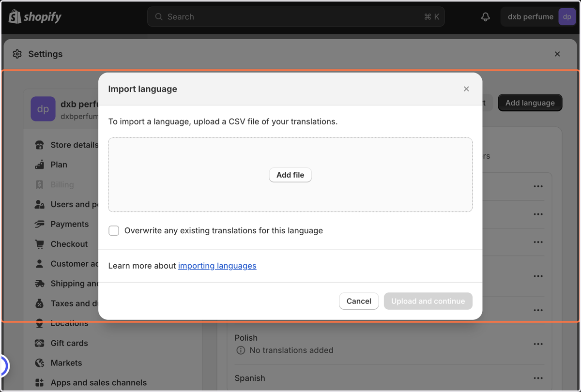Focus the Search field
The height and width of the screenshot is (392, 581).
click(296, 17)
